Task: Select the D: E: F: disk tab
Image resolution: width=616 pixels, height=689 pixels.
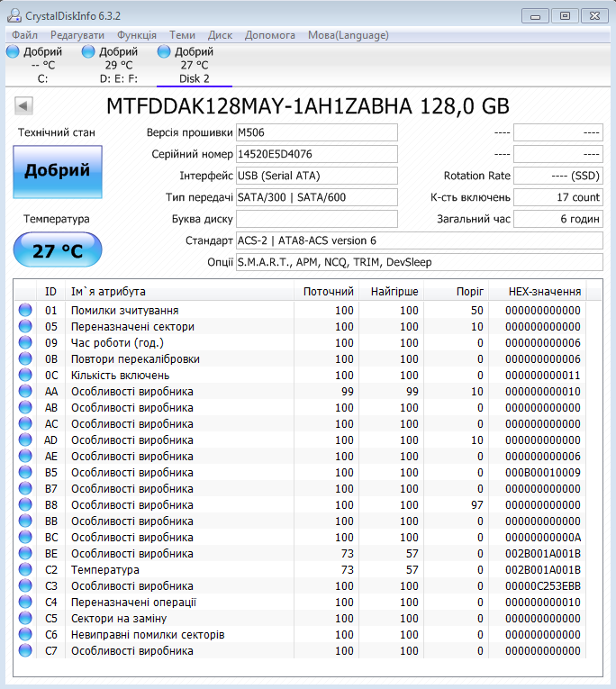Action: coord(118,65)
